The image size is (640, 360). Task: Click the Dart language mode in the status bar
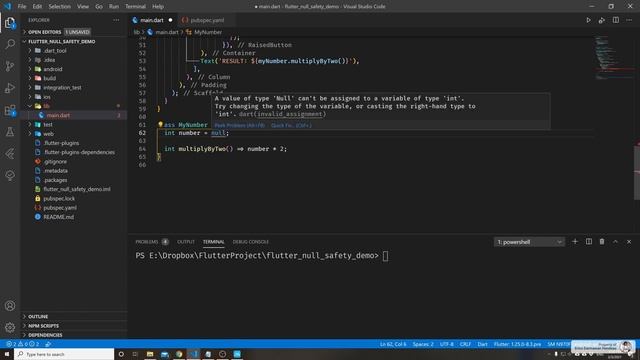point(482,344)
